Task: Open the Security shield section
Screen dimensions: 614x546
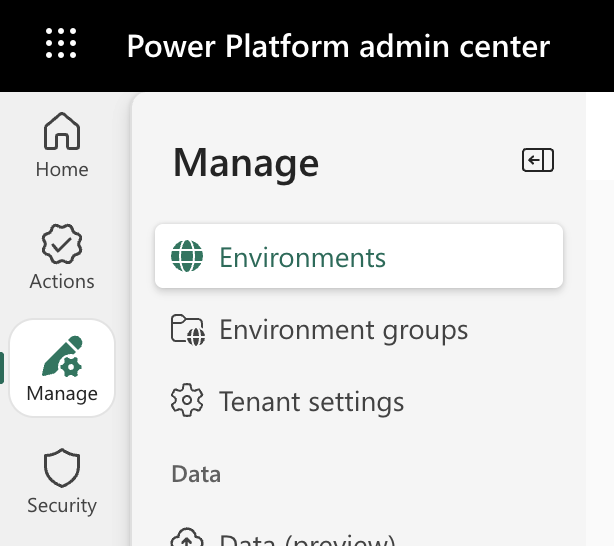Action: point(62,481)
